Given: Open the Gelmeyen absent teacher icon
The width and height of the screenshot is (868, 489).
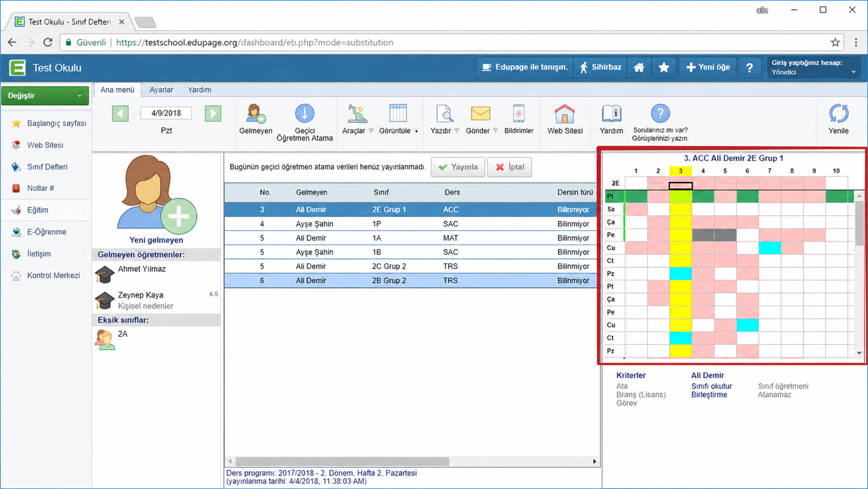Looking at the screenshot, I should pos(256,113).
